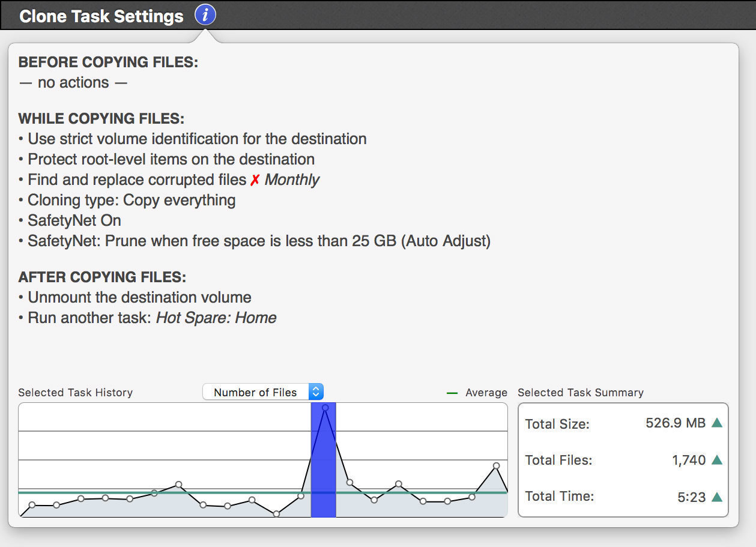The height and width of the screenshot is (547, 756).
Task: Click the Hot Spare: Home task name
Action: click(x=216, y=318)
